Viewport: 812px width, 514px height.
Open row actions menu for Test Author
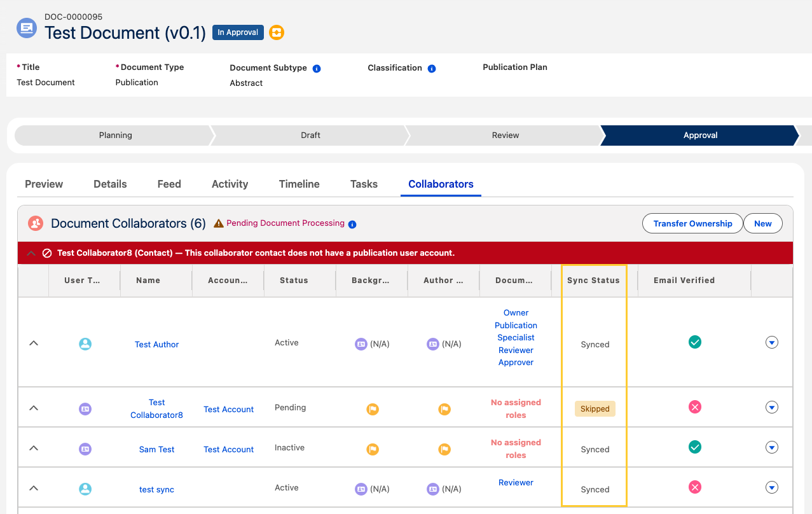coord(772,342)
